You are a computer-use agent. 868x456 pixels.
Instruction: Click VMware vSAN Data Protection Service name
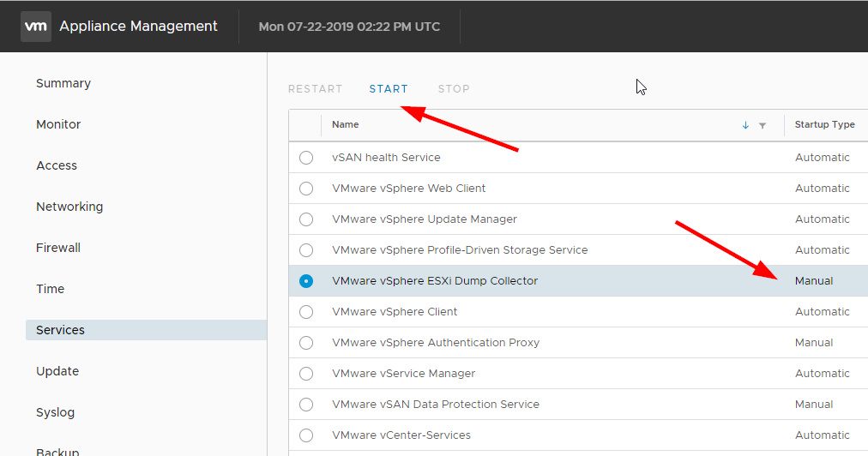click(436, 404)
